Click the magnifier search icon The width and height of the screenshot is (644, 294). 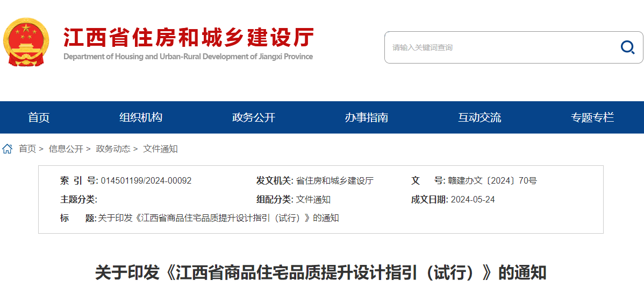(627, 47)
